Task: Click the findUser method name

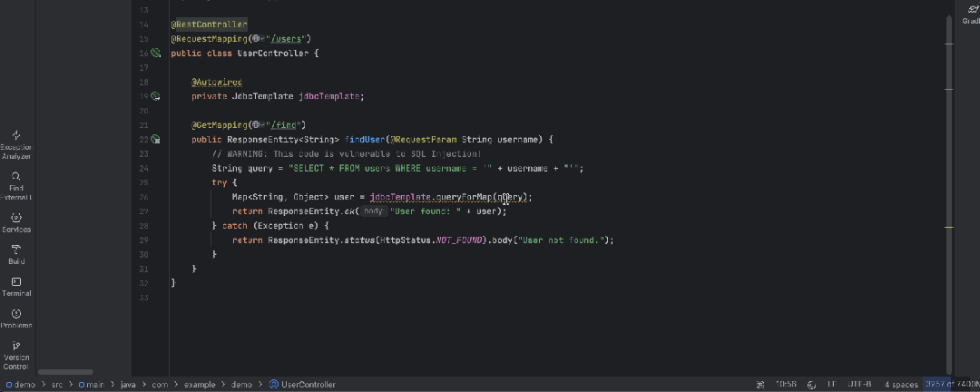Action: [365, 140]
